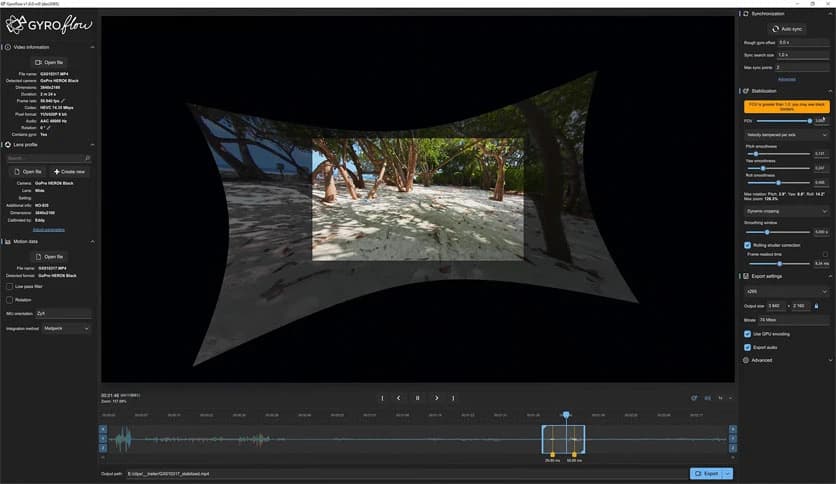Open the x265 codec dropdown

click(x=787, y=292)
